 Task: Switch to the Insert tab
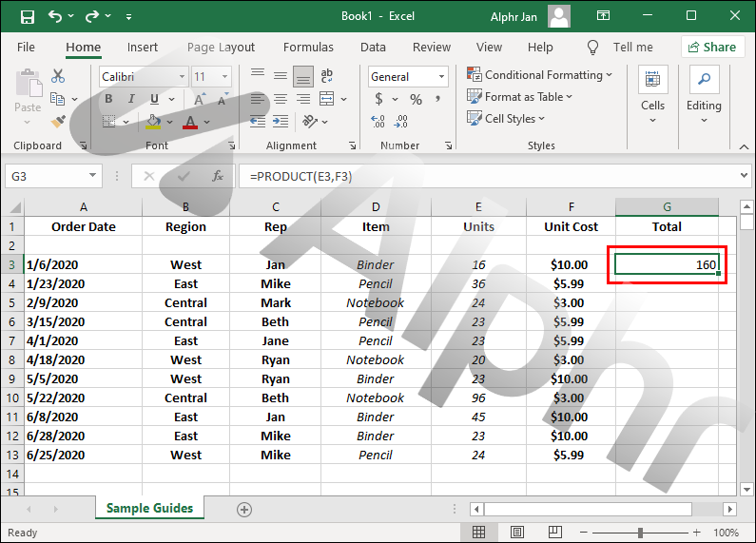click(x=143, y=48)
